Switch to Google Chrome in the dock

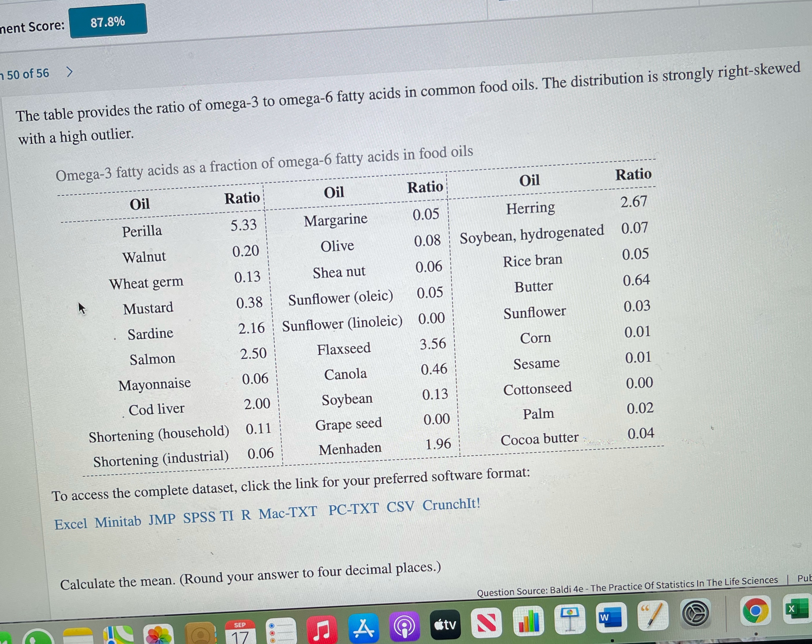point(755,611)
